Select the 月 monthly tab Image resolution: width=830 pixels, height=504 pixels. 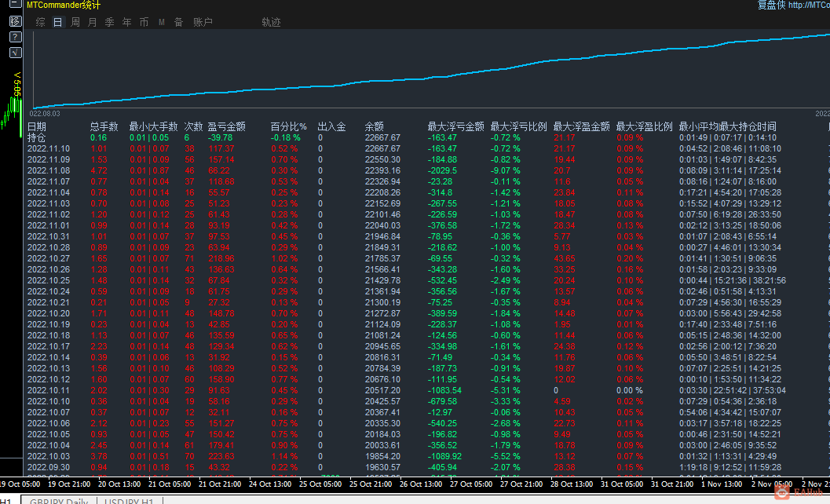pyautogui.click(x=93, y=22)
